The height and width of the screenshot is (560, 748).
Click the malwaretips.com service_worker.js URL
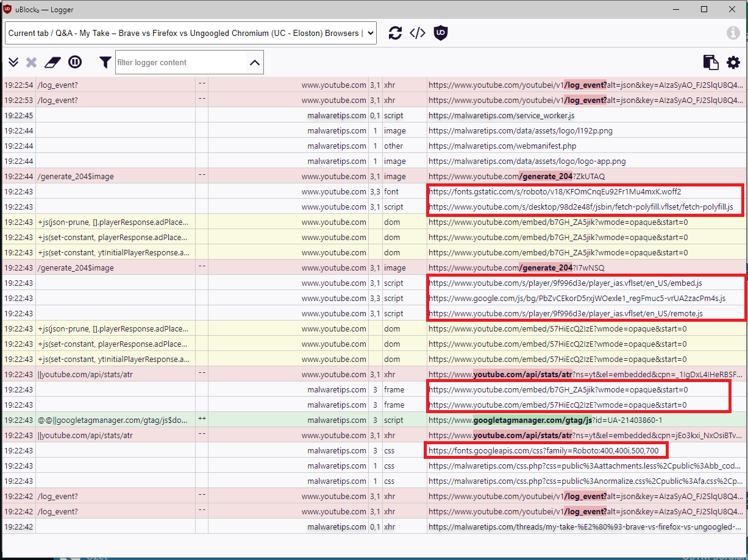(501, 116)
